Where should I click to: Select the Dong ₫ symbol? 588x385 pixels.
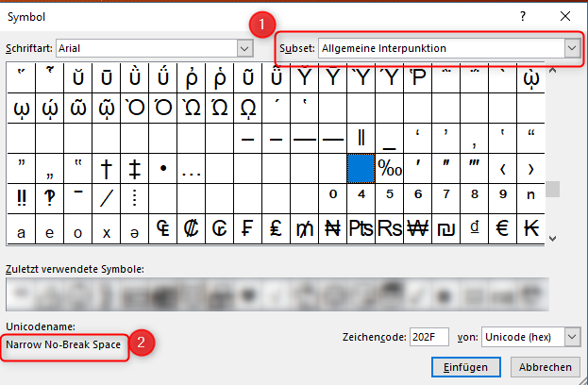click(x=475, y=229)
